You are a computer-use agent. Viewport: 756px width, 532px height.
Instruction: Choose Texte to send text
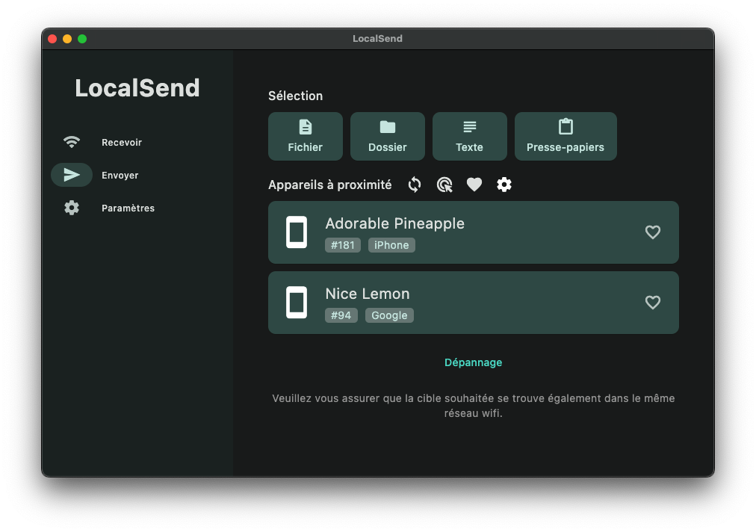click(x=470, y=137)
